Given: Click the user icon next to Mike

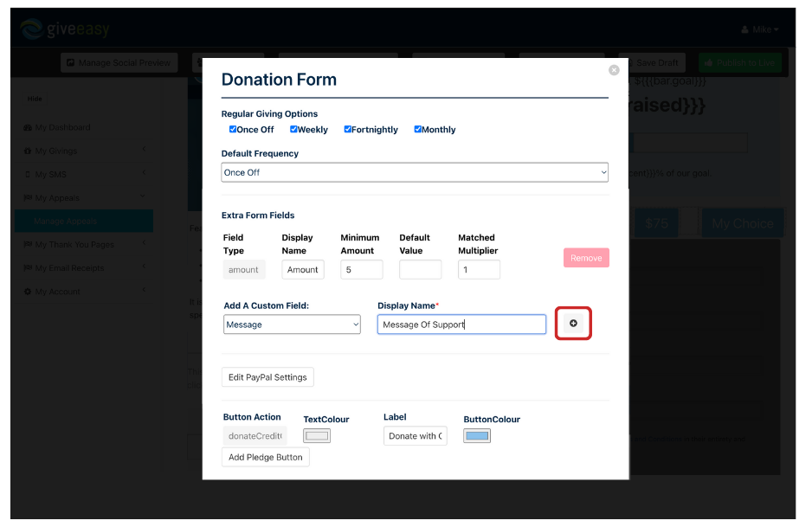Looking at the screenshot, I should click(746, 29).
